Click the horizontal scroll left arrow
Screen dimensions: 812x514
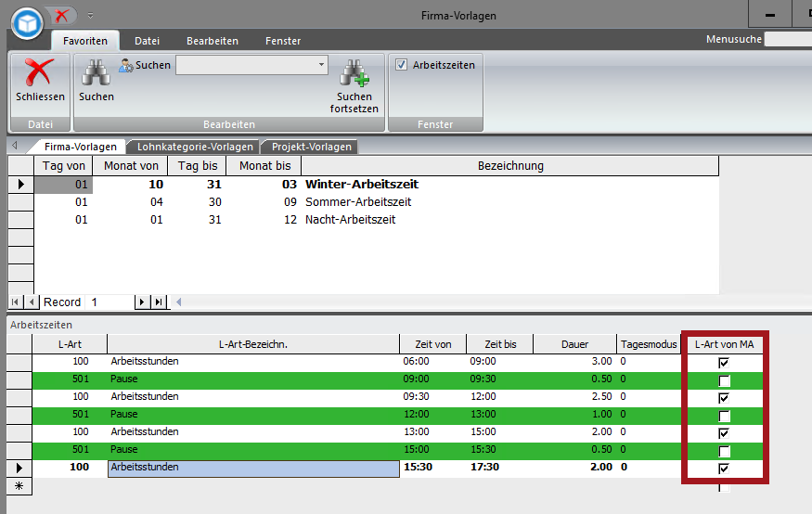click(179, 302)
